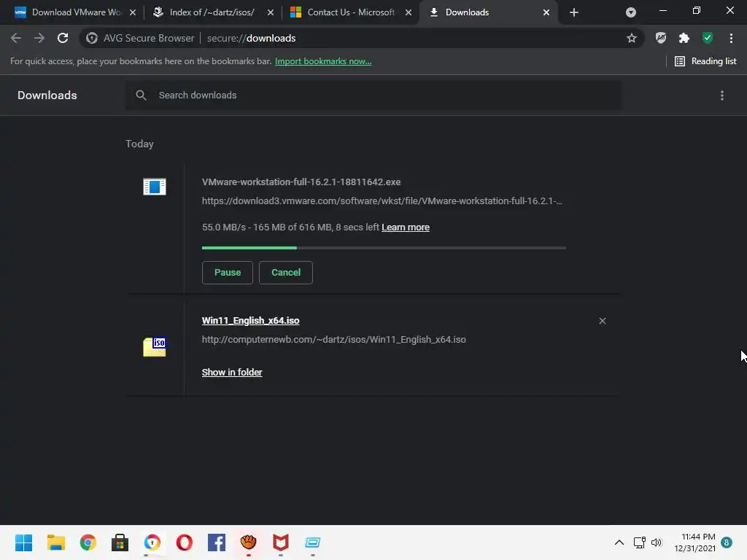Image resolution: width=747 pixels, height=560 pixels.
Task: Open the extensions puzzle-piece menu
Action: point(684,38)
